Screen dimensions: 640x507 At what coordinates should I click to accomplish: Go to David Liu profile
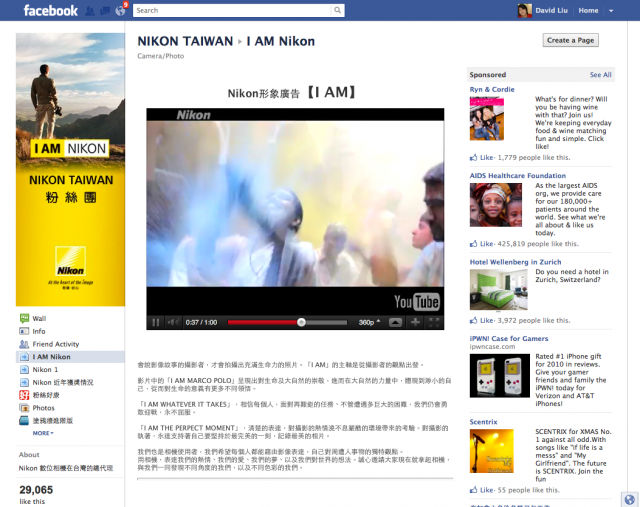[551, 11]
